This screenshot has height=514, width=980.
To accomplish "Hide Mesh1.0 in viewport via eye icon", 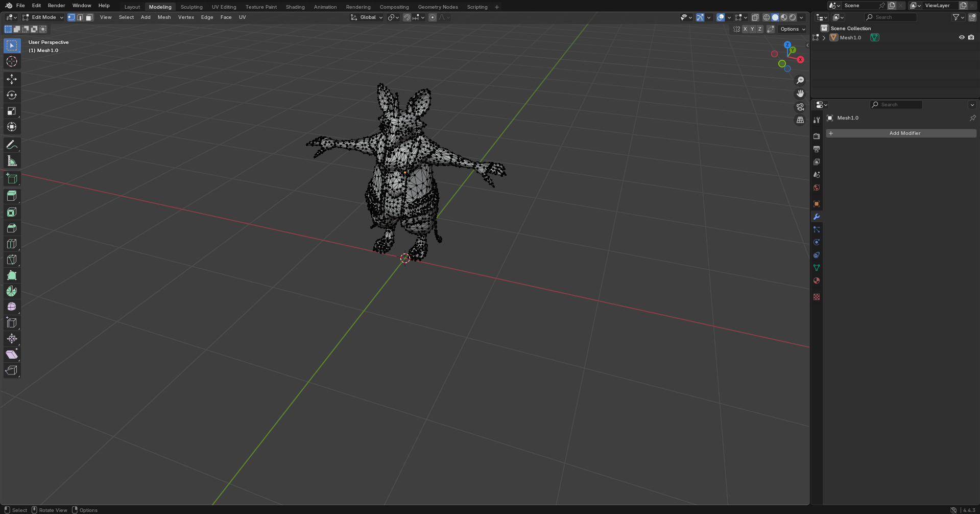I will pos(962,37).
